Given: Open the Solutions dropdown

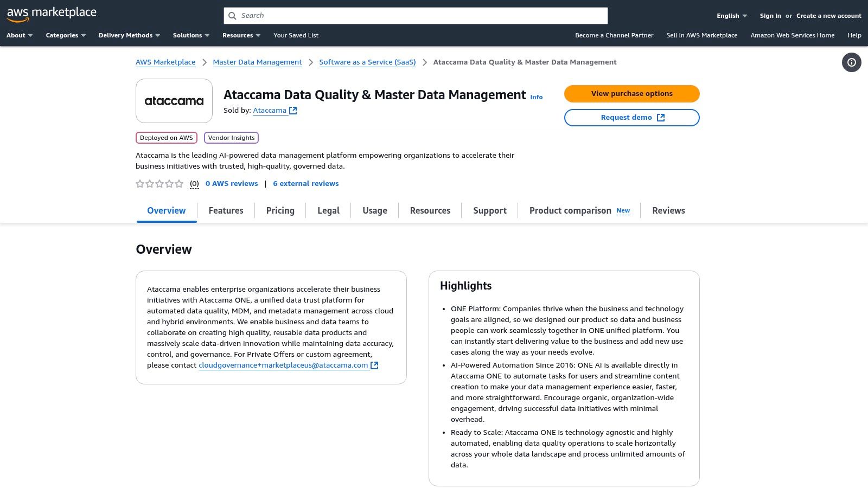Looking at the screenshot, I should 191,35.
